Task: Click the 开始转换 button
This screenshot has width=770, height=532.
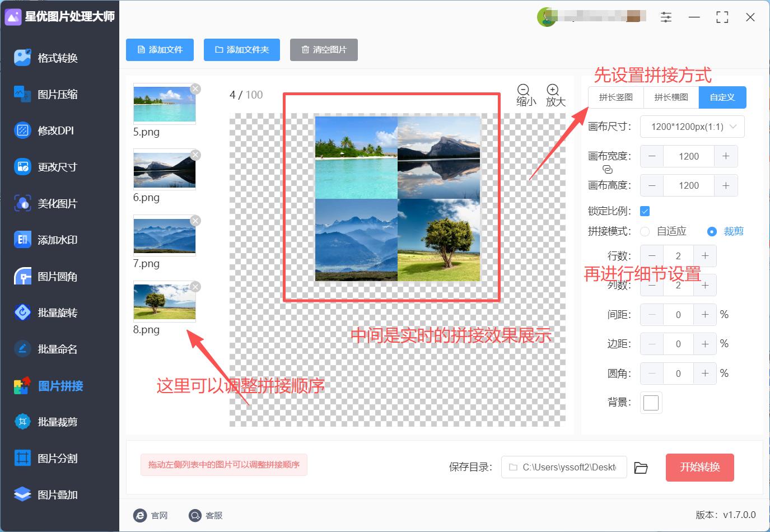Action: [699, 468]
